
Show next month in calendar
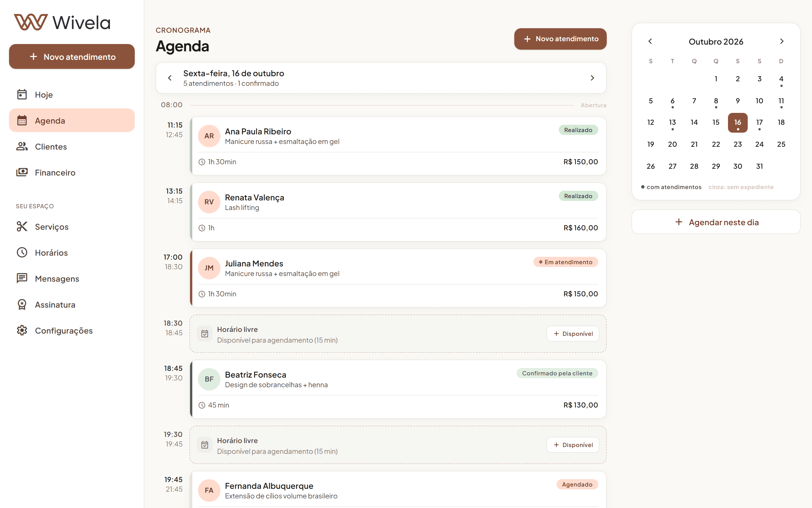coord(782,41)
